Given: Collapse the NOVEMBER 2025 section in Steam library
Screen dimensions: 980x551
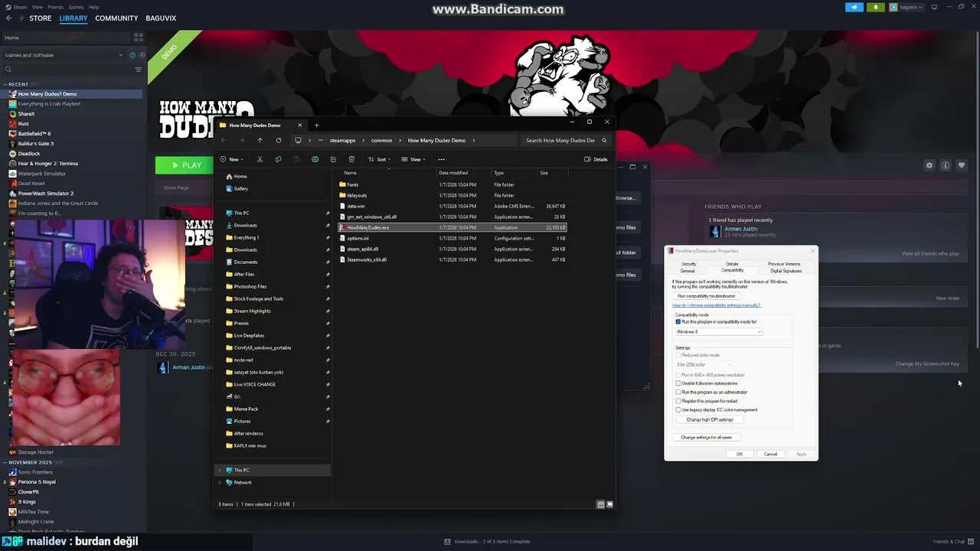Looking at the screenshot, I should click(x=6, y=462).
